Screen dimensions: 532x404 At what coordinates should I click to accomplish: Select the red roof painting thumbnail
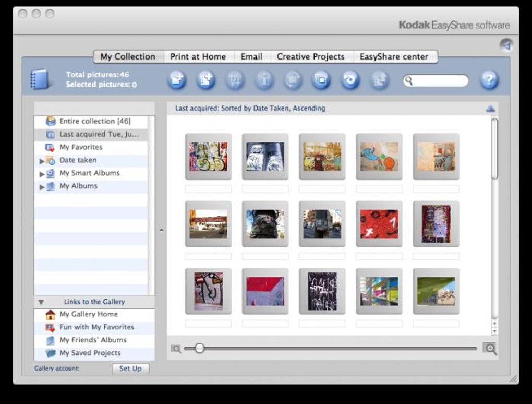coord(265,291)
